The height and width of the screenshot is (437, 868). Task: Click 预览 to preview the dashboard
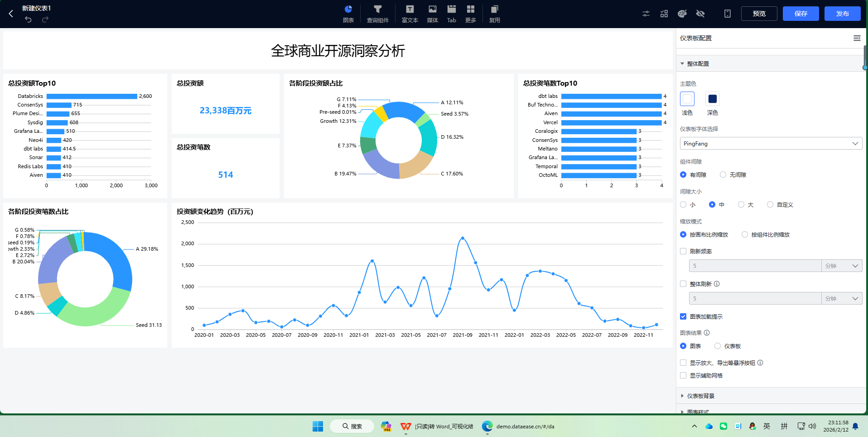tap(759, 14)
